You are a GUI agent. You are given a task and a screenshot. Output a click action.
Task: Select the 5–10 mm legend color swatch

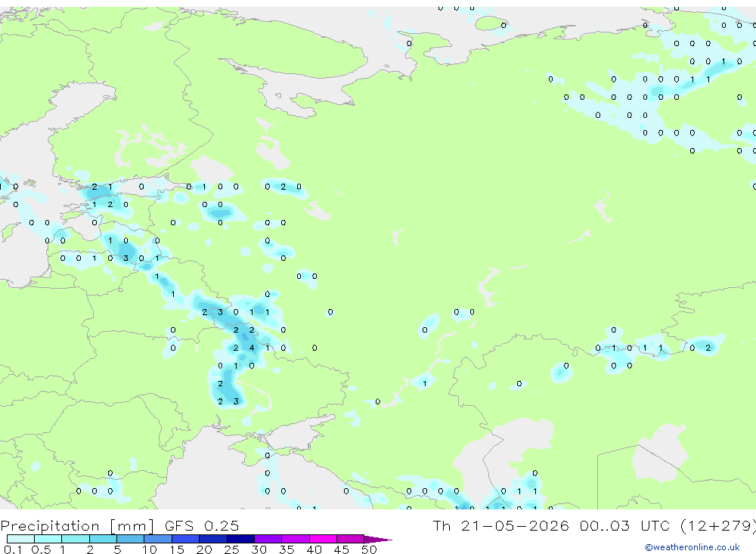tap(131, 539)
